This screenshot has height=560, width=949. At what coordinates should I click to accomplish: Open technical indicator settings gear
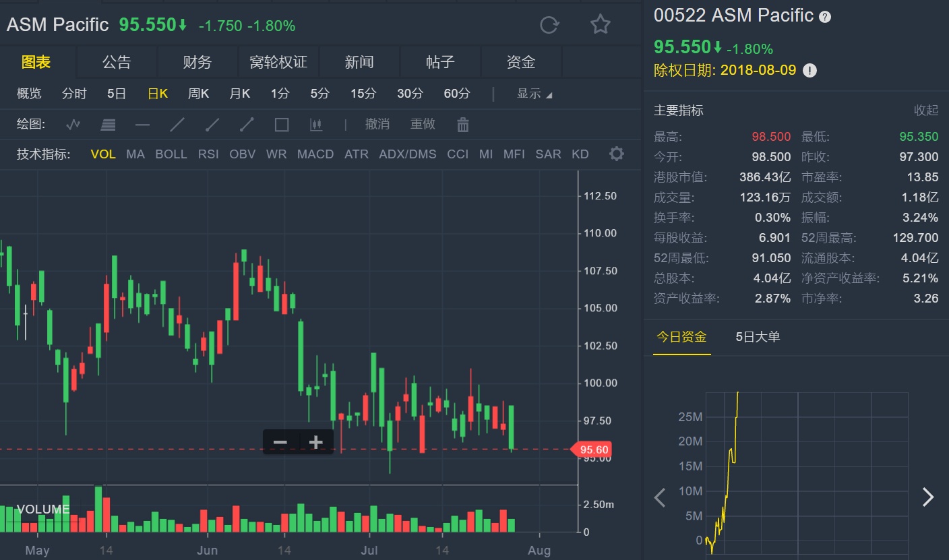(616, 154)
